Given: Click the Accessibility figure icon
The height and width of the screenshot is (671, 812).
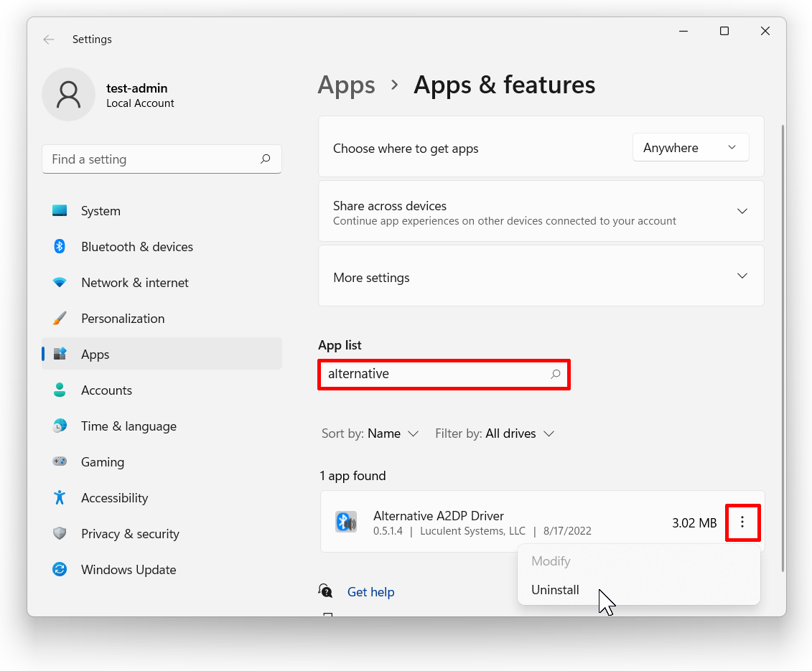Looking at the screenshot, I should click(60, 498).
